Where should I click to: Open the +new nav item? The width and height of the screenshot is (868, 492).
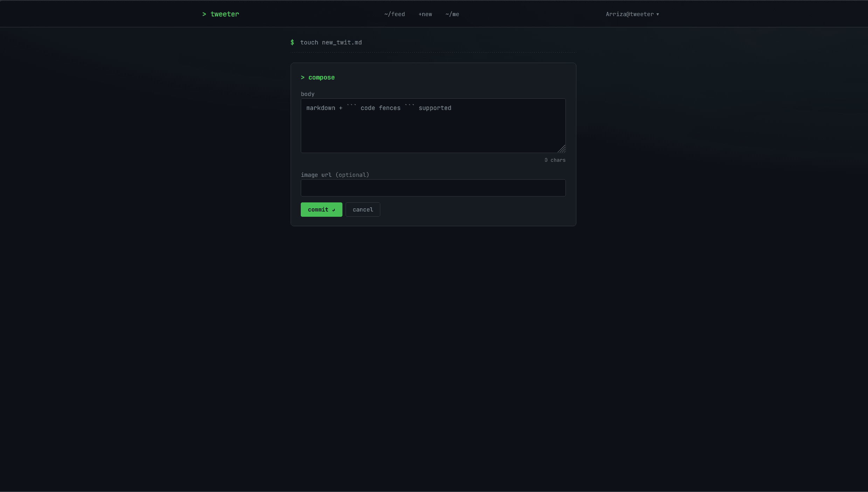pos(425,14)
